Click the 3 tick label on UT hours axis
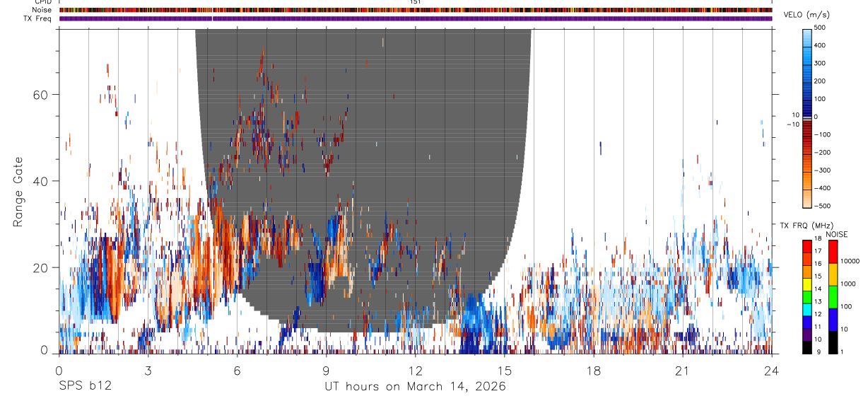The width and height of the screenshot is (868, 401). [x=148, y=371]
